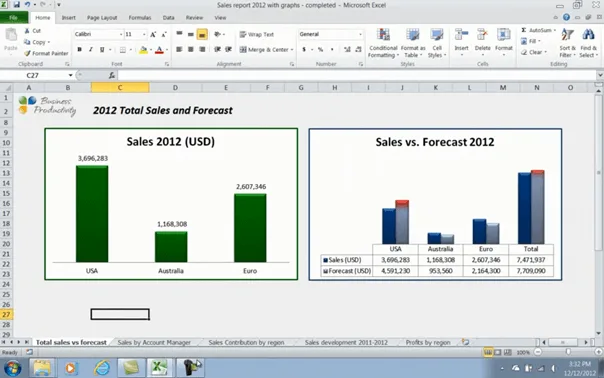Decrease font size with the shrink font icon
Viewport: 604px width, 378px height.
tap(164, 34)
